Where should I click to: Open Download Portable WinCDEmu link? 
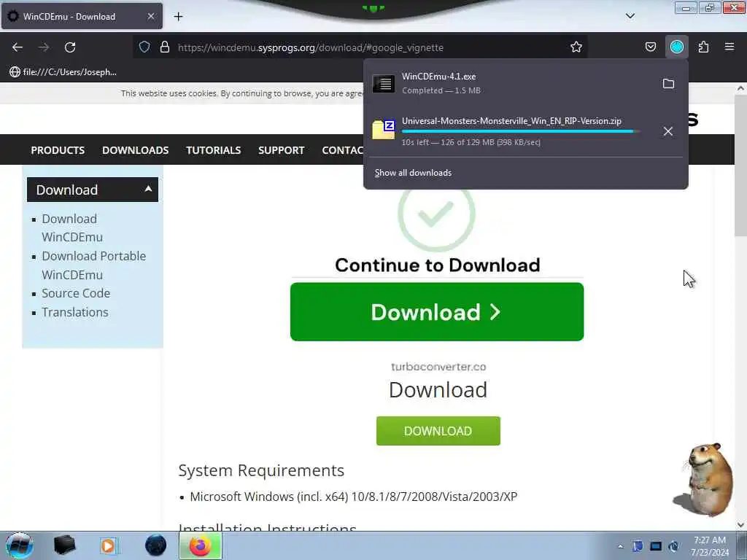[93, 265]
